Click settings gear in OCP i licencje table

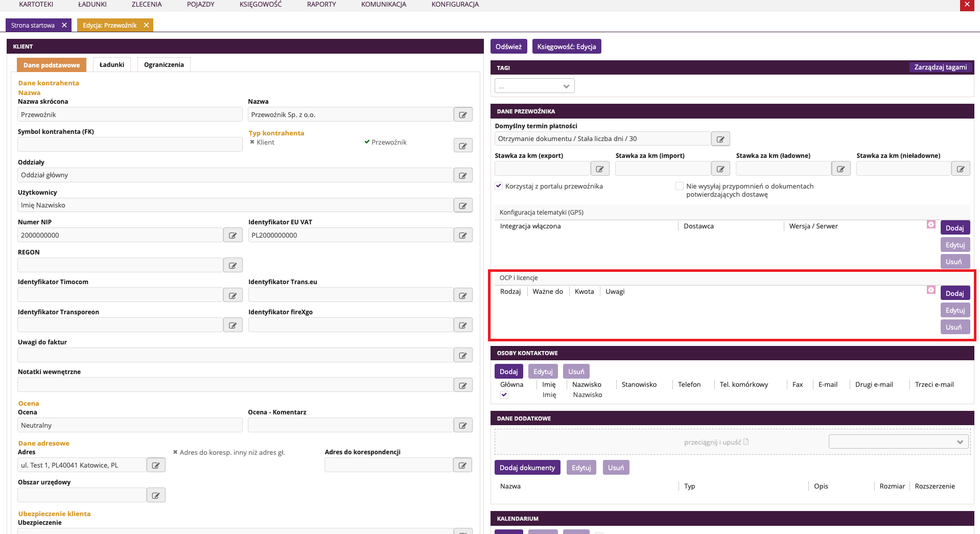coord(931,290)
